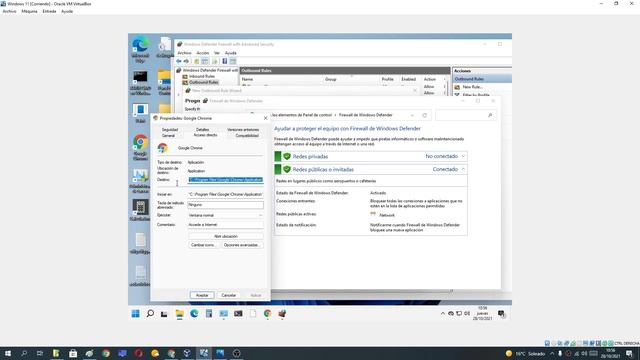This screenshot has width=640, height=360.
Task: Open the firewall brick icon on guest taskbar
Action: tap(282, 313)
